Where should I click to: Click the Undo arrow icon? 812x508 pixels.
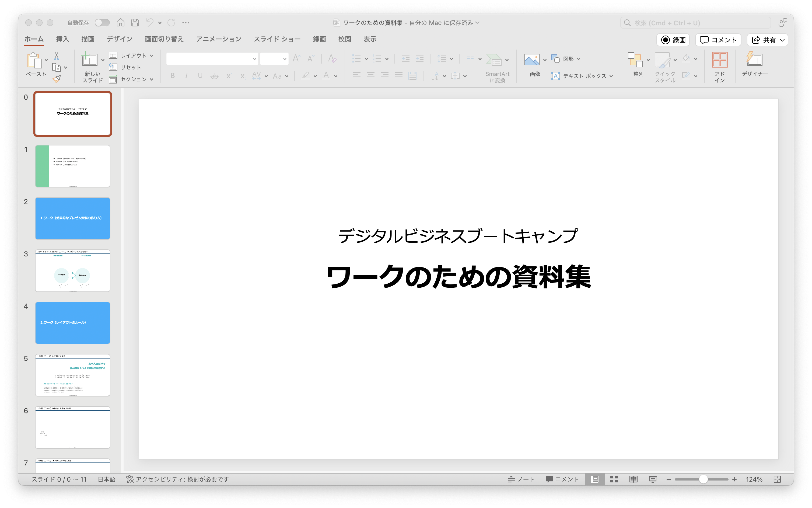click(x=150, y=23)
